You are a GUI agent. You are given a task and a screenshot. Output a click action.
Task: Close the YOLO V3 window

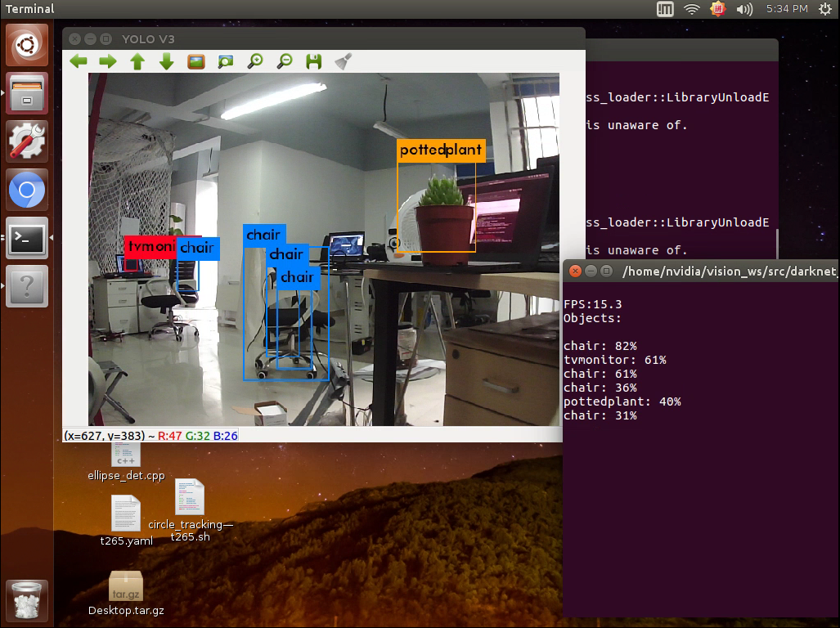click(x=75, y=38)
